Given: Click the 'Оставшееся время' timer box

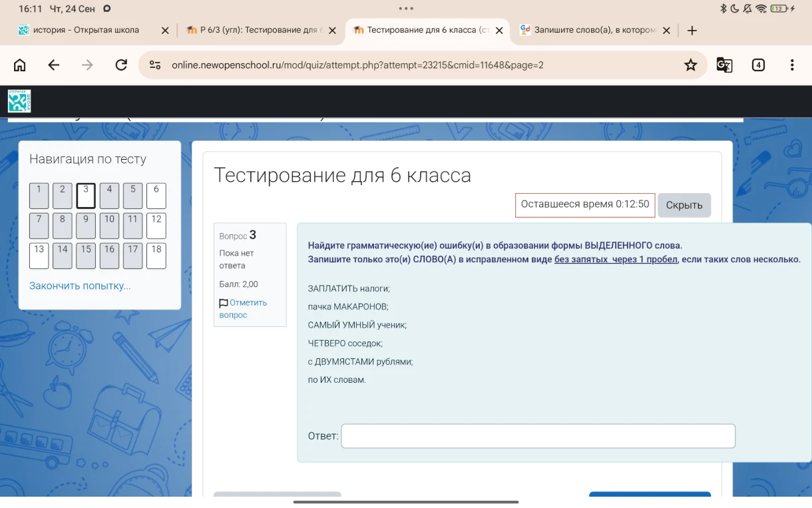Looking at the screenshot, I should coord(585,204).
